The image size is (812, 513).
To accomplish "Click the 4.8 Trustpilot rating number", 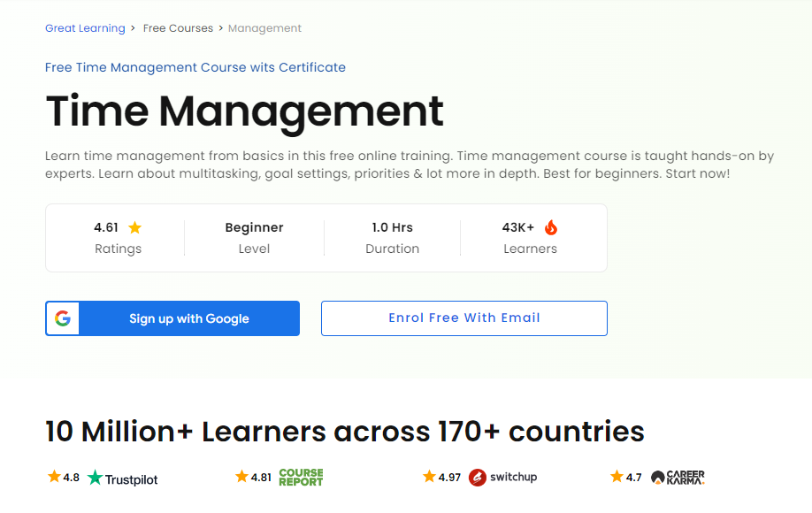I will point(72,478).
